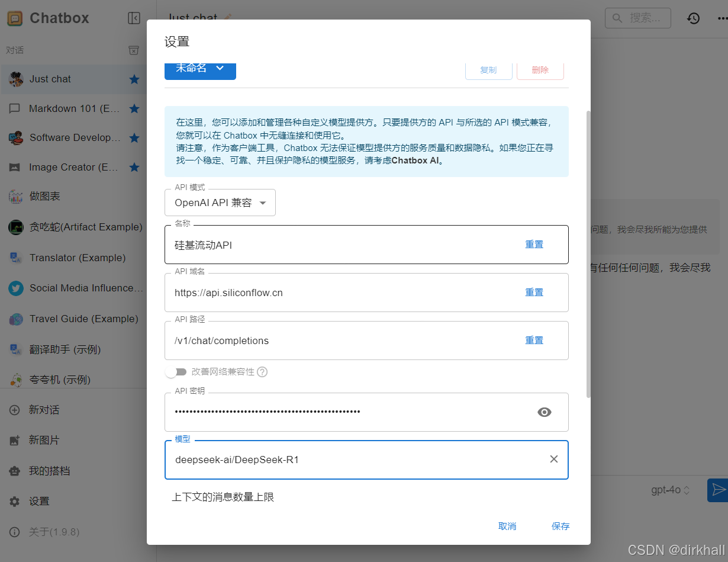Select the 翻译助手 (示例) conversation
728x562 pixels.
click(x=73, y=349)
